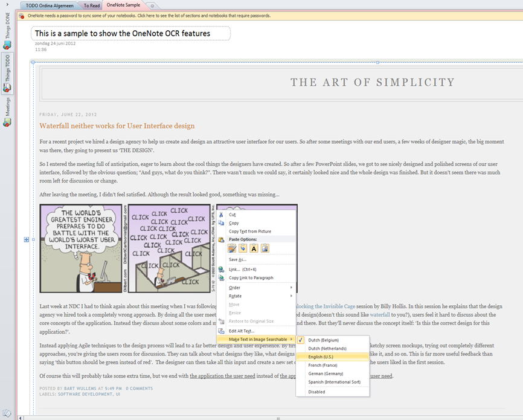523x420 pixels.
Task: Click the Cut scissors icon in context menu
Action: (x=221, y=215)
